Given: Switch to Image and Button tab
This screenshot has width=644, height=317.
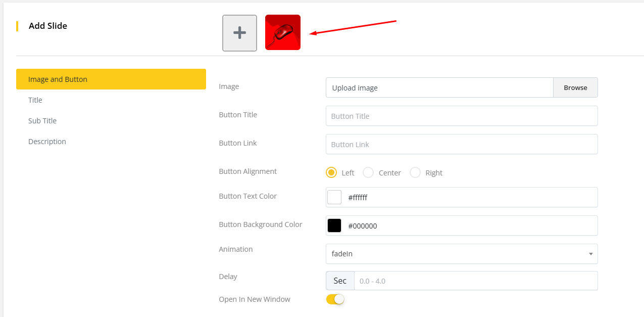Looking at the screenshot, I should (111, 79).
